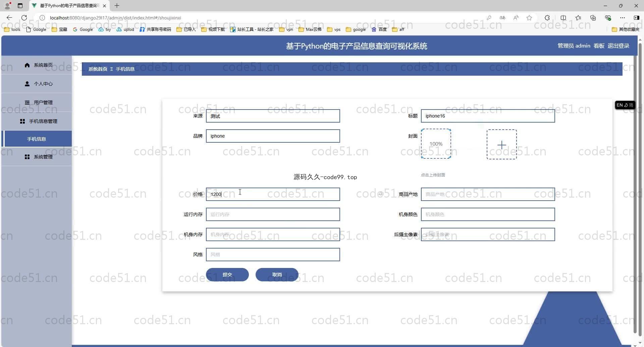Image resolution: width=644 pixels, height=347 pixels.
Task: Click the list icon beside 用户管理
Action: click(27, 102)
